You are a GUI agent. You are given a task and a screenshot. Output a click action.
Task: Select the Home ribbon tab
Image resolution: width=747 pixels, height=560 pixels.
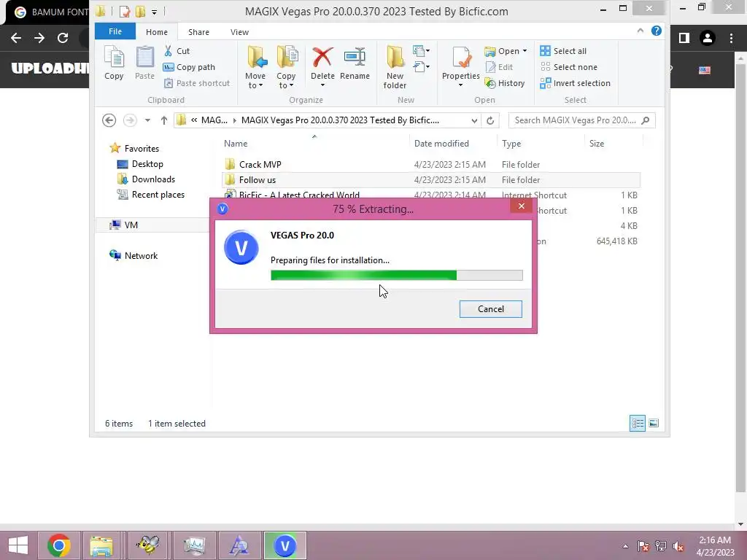point(157,32)
